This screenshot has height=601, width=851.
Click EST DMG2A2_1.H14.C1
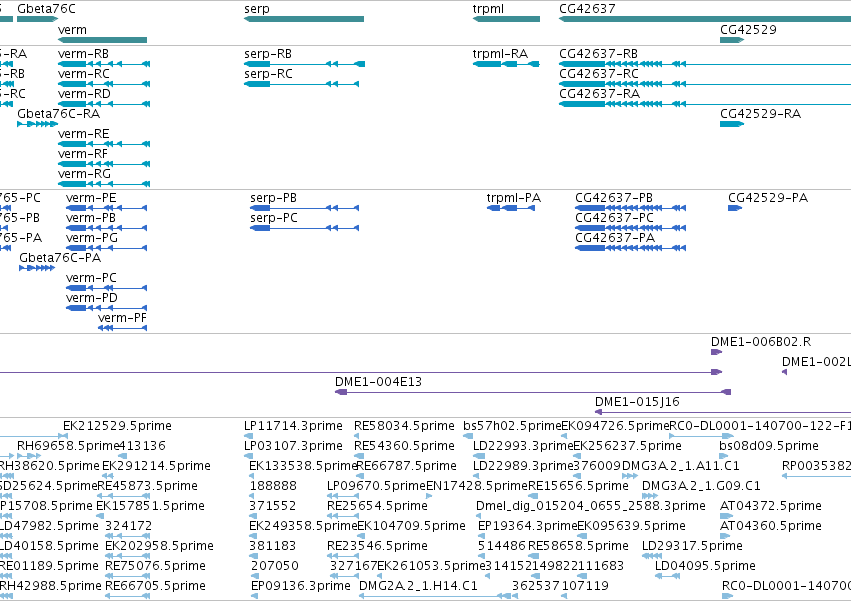click(x=418, y=586)
